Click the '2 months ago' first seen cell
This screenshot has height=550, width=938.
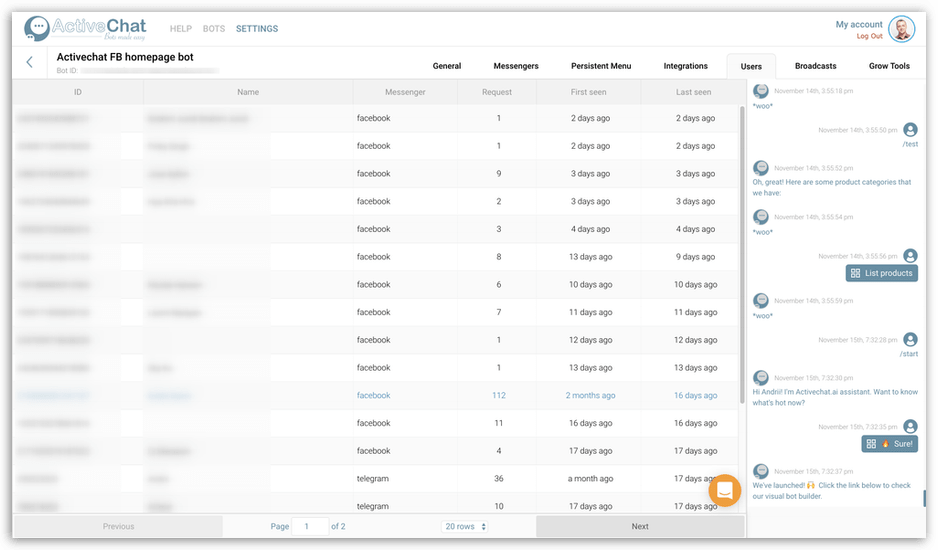click(590, 395)
